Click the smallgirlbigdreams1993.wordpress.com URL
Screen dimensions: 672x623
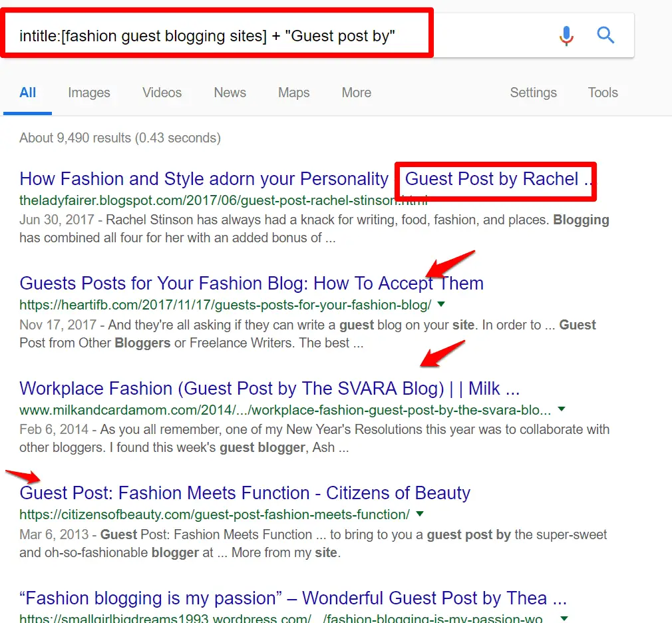(281, 618)
